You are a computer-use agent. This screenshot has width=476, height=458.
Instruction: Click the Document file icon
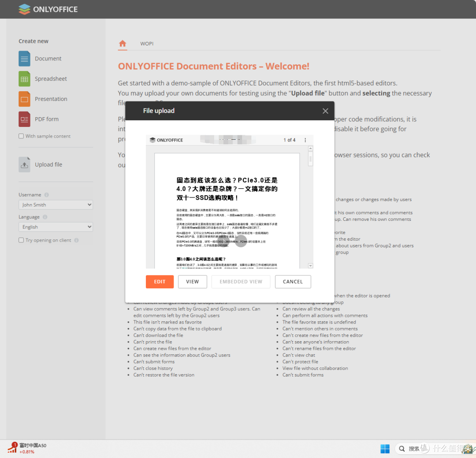click(x=24, y=59)
